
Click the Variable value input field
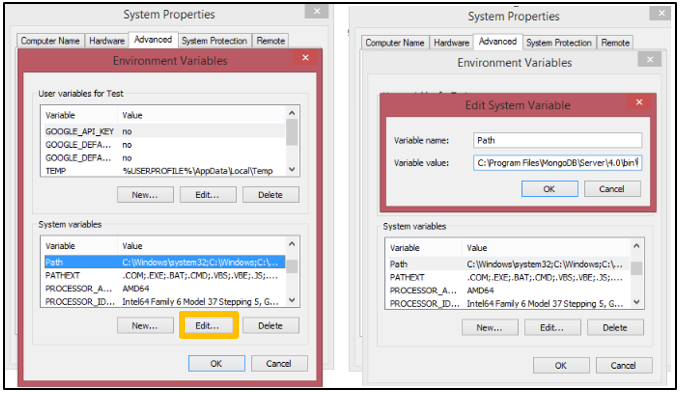pos(557,163)
